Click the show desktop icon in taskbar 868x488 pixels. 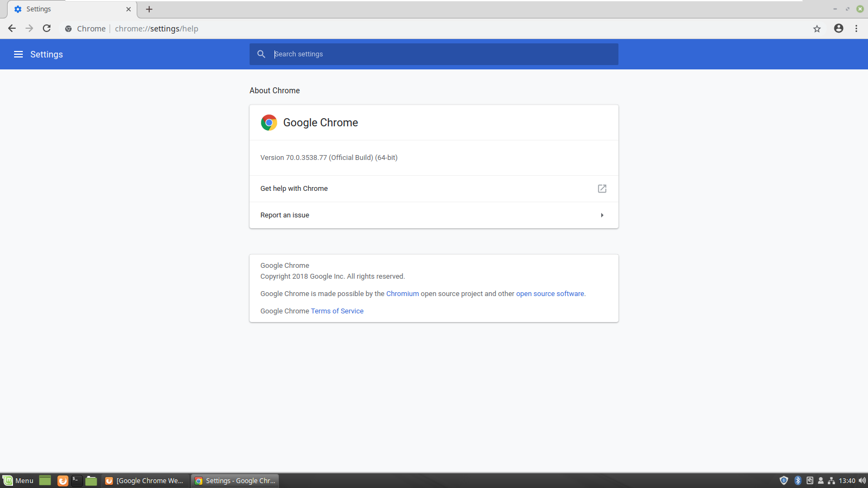pyautogui.click(x=45, y=480)
